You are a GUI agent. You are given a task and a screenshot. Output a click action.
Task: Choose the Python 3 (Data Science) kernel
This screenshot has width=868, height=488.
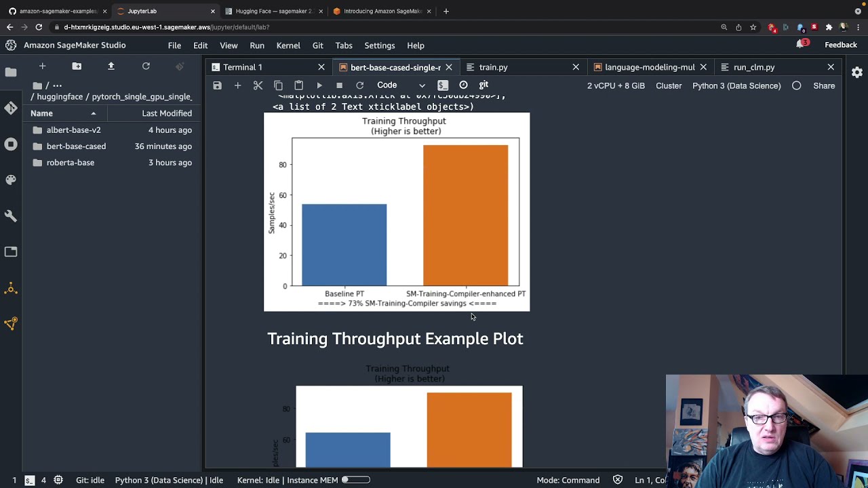point(736,85)
